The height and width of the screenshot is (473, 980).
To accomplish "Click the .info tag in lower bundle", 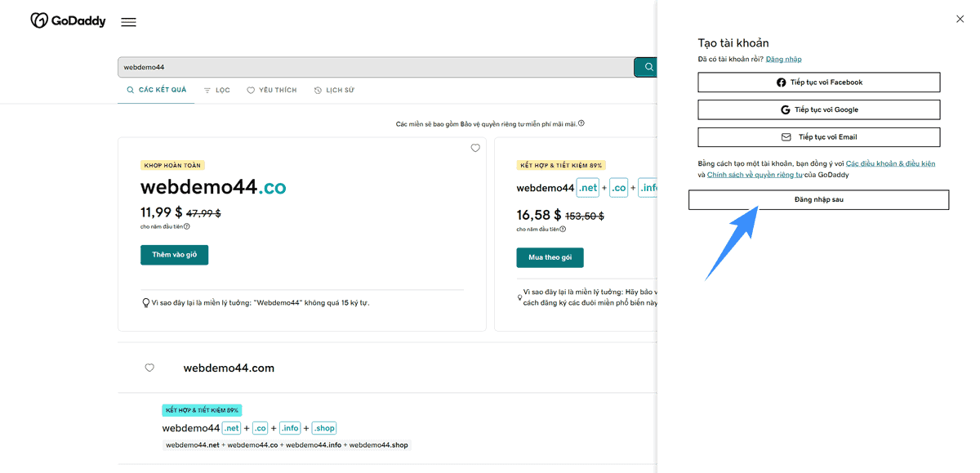I will [x=290, y=428].
